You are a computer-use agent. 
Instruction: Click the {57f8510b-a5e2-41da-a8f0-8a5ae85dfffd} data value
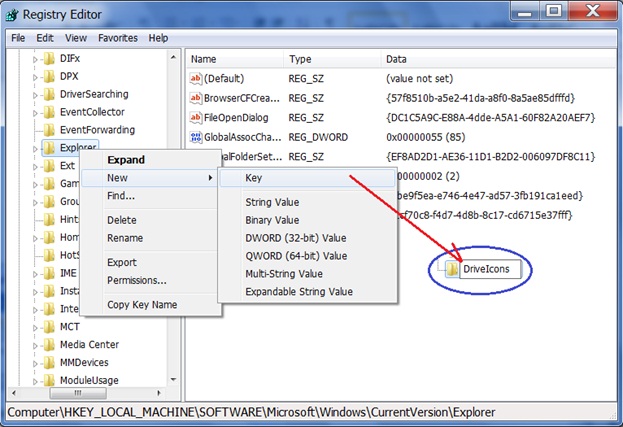480,98
